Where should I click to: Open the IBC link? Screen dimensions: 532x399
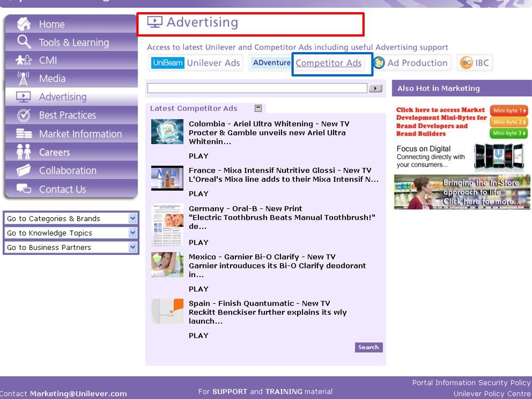[482, 63]
